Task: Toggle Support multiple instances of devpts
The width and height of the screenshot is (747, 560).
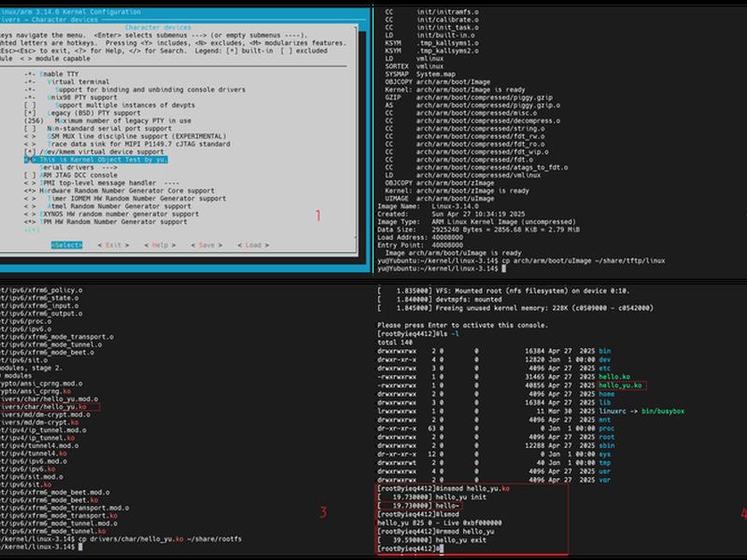Action: (x=109, y=105)
